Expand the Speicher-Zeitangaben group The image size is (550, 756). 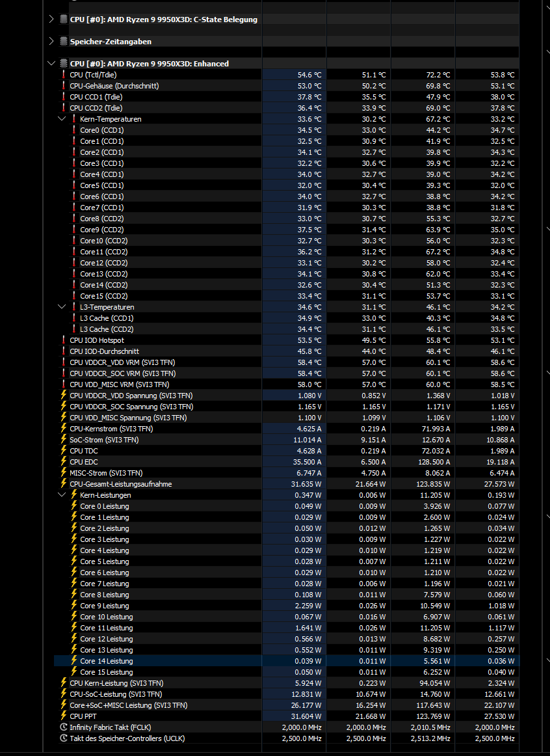click(x=51, y=42)
